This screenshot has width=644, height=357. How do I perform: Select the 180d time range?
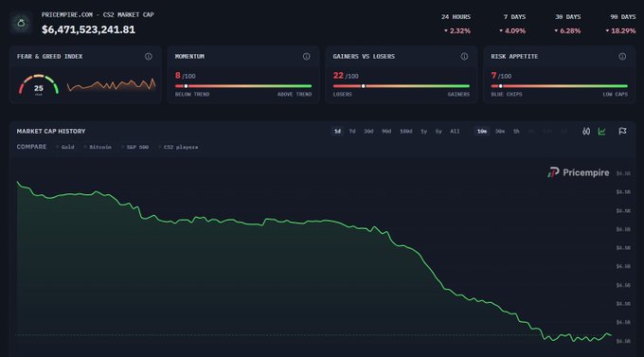point(405,131)
